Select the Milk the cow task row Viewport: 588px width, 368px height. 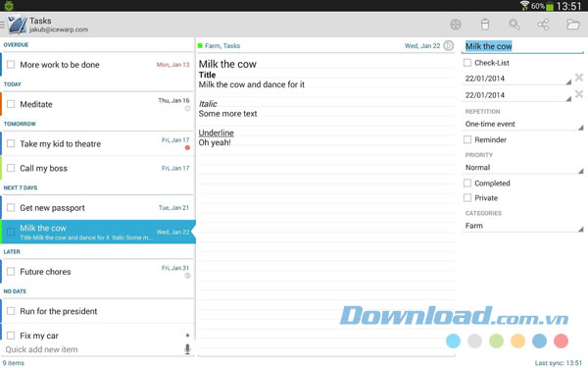click(x=97, y=232)
